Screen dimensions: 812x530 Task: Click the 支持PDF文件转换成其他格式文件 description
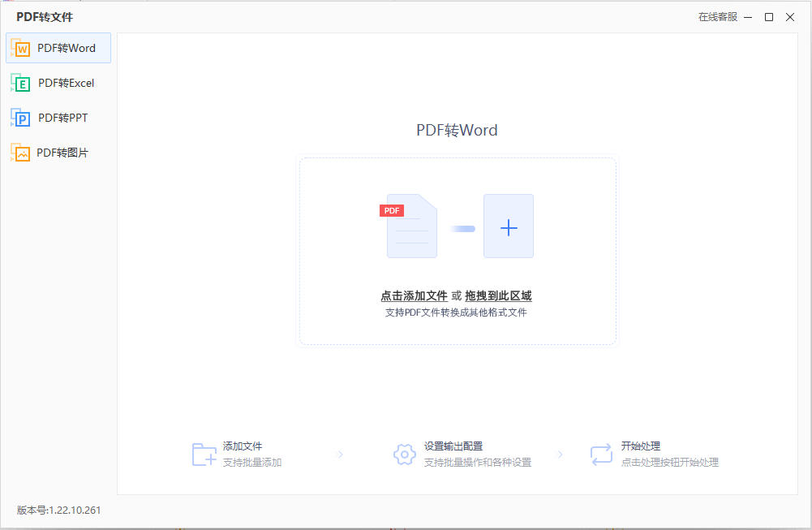(456, 312)
